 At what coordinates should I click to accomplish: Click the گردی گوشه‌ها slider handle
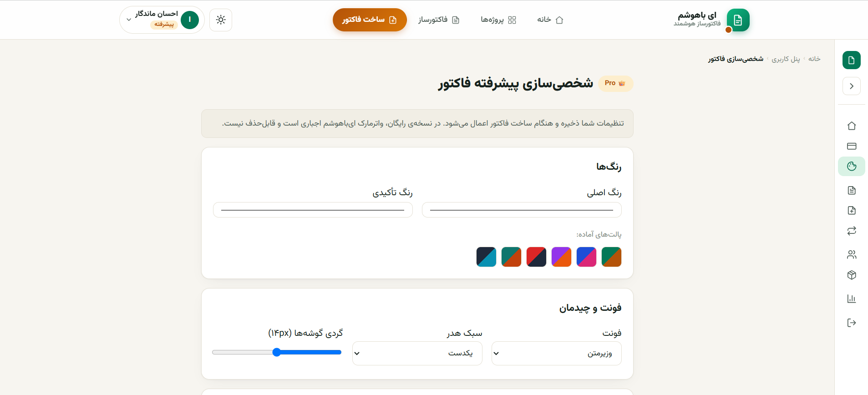pos(277,352)
